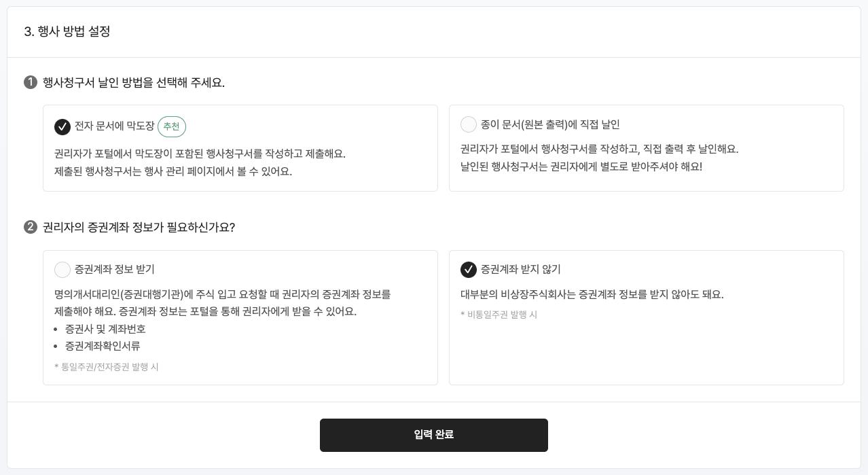
Task: Click bullet item "증권계좌확인서류"
Action: tap(103, 346)
